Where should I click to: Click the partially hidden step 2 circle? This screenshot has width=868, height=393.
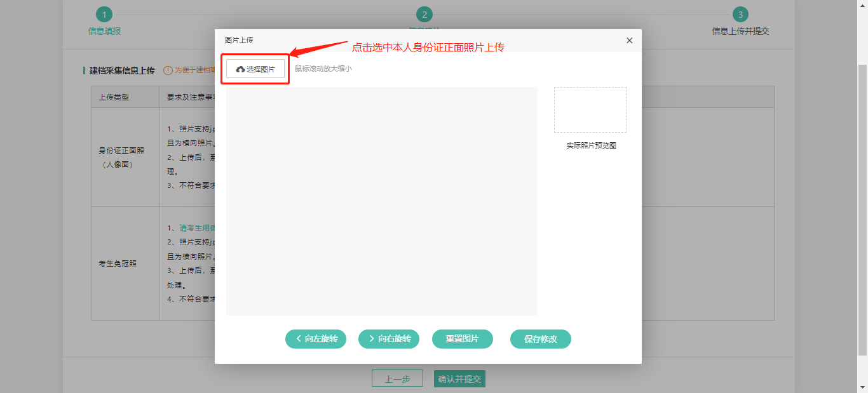424,14
